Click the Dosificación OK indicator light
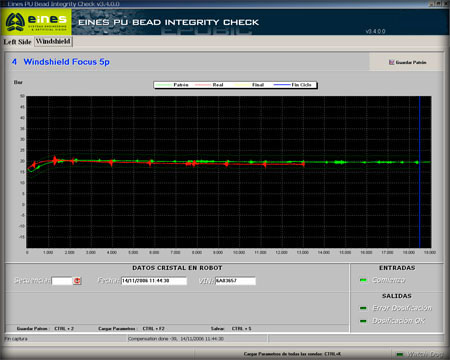 (x=363, y=321)
